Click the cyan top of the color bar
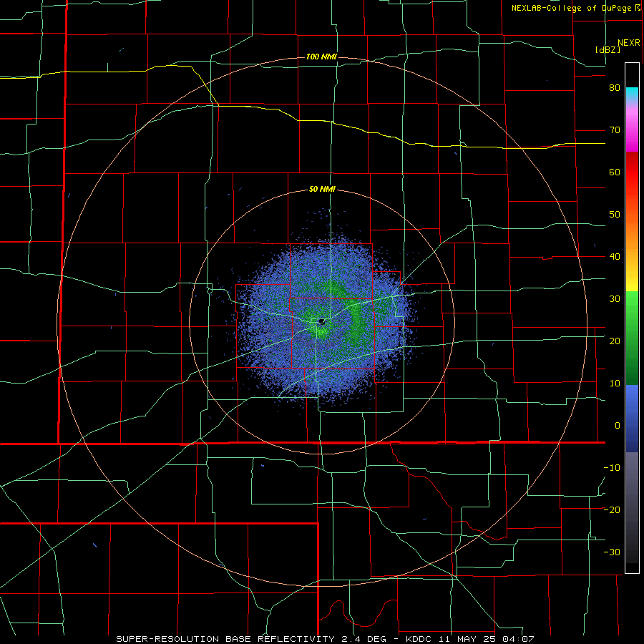This screenshot has height=644, width=644. [x=632, y=94]
